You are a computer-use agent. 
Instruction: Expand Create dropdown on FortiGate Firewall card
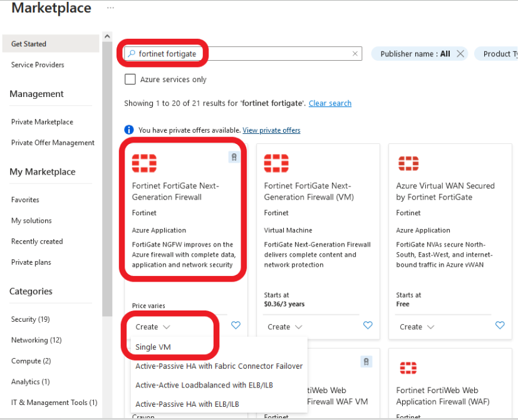coord(153,327)
